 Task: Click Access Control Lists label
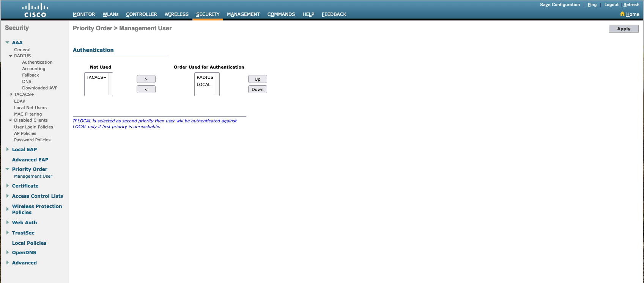pos(38,196)
